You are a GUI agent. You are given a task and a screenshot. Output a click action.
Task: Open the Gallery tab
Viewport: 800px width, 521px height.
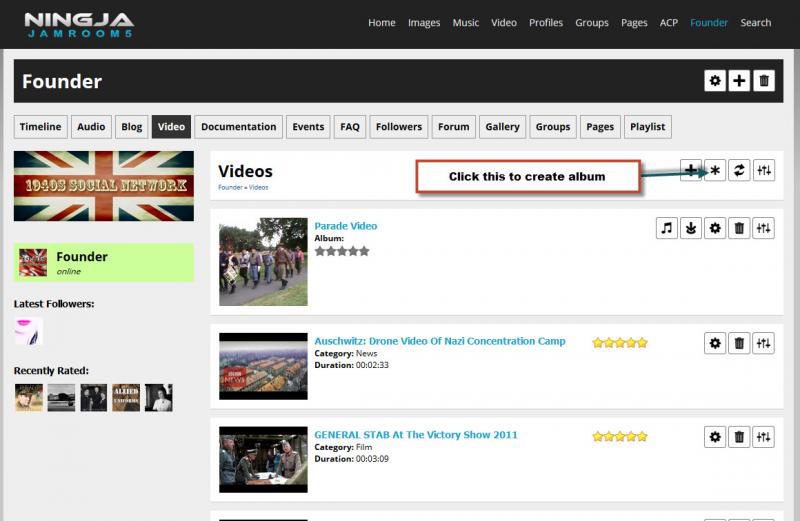502,127
